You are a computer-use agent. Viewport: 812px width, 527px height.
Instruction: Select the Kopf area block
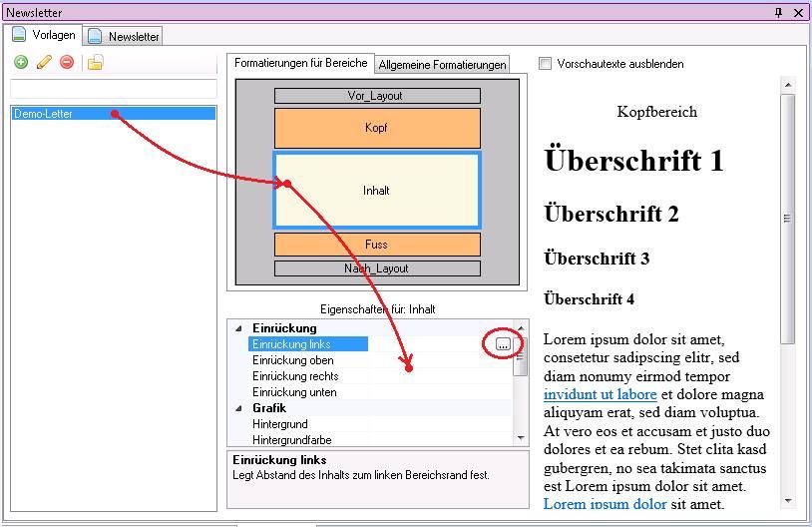pos(377,128)
